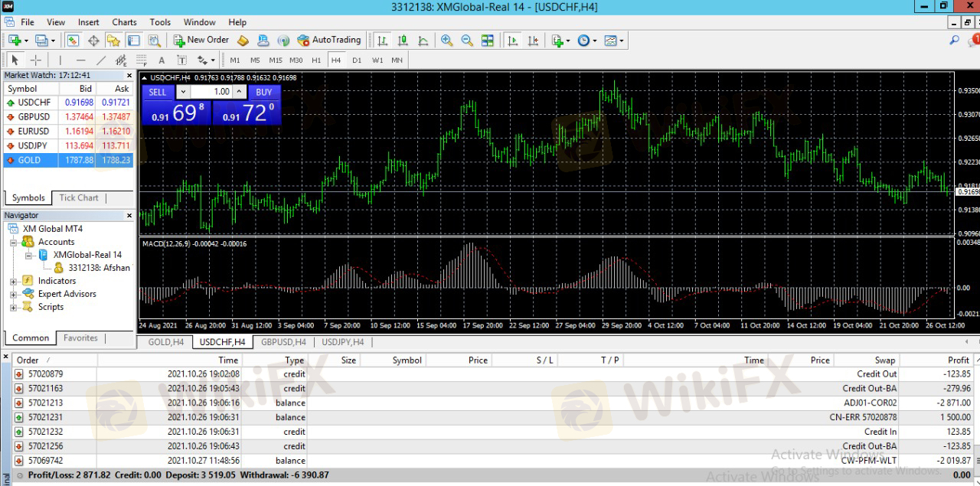980x486 pixels.
Task: Toggle the AutoTrading button
Action: click(328, 40)
